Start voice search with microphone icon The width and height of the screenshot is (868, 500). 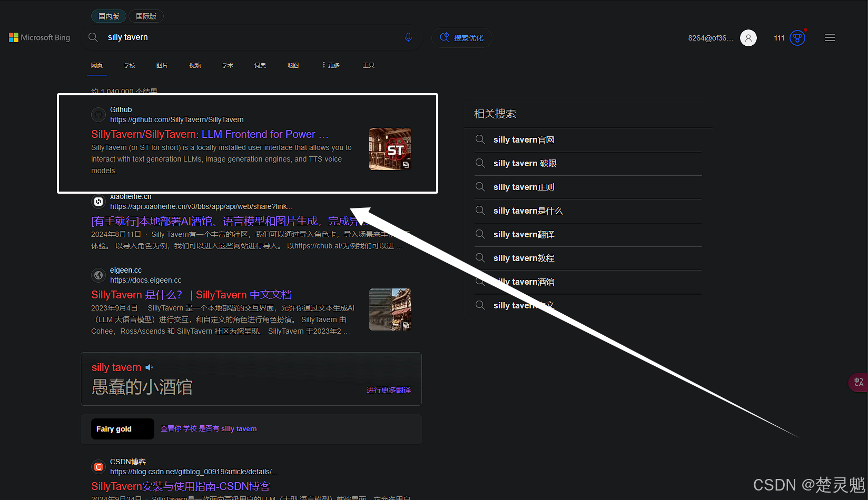point(408,37)
